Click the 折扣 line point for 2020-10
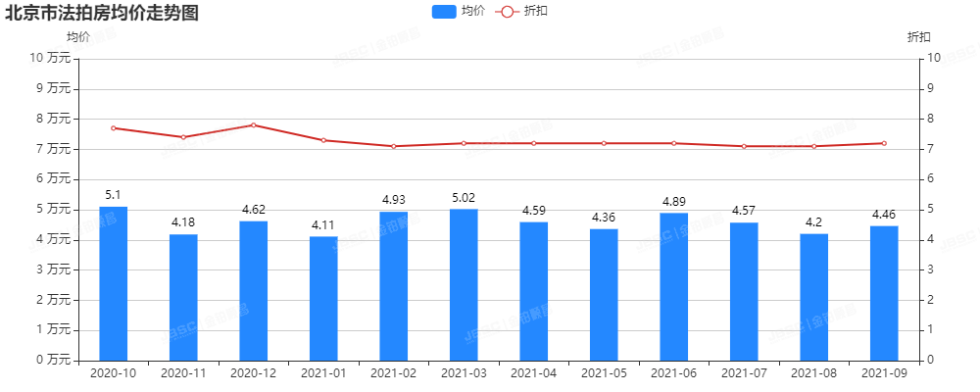The height and width of the screenshot is (392, 980). [x=113, y=128]
